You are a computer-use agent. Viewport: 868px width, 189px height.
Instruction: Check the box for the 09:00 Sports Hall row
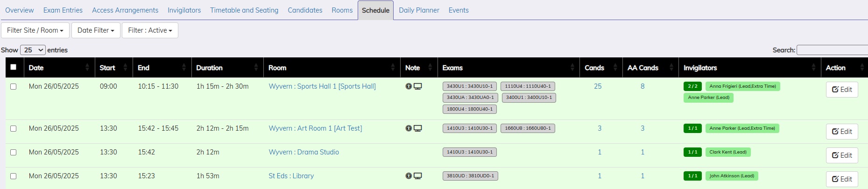click(14, 86)
